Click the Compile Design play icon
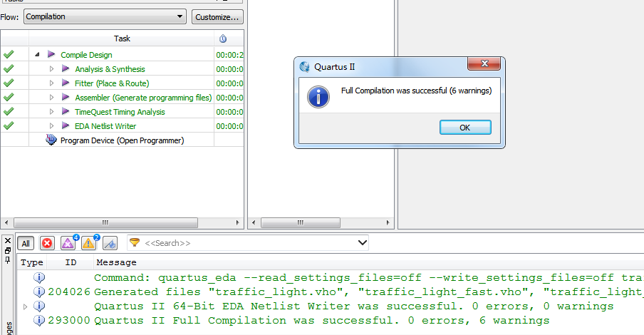 click(51, 54)
